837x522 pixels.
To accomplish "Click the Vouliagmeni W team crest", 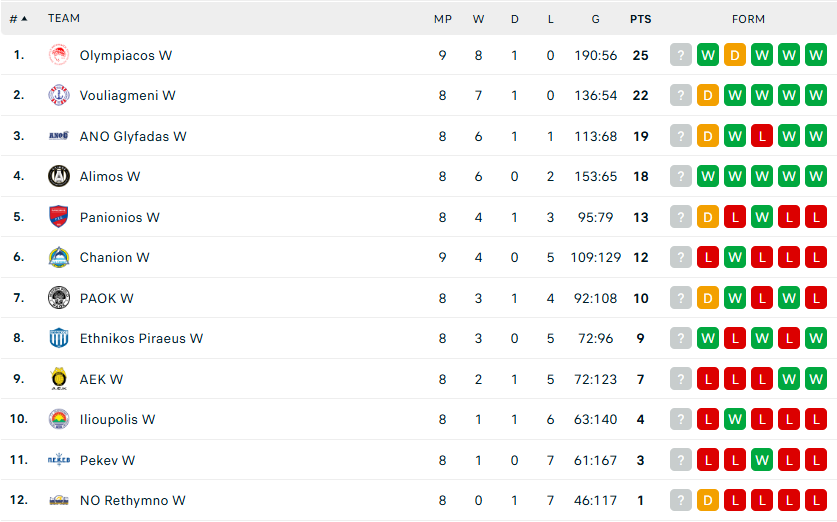I will [x=59, y=95].
